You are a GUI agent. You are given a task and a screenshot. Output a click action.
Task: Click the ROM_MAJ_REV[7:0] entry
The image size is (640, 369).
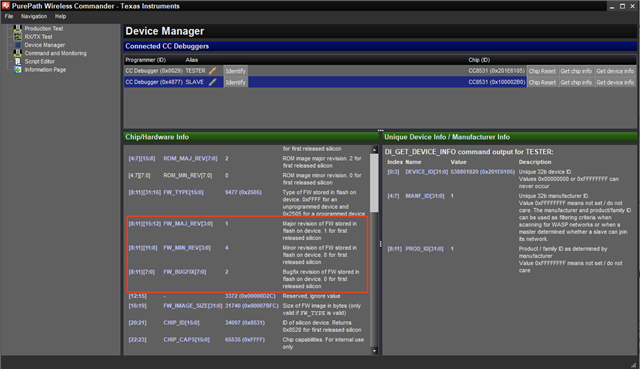pos(190,158)
